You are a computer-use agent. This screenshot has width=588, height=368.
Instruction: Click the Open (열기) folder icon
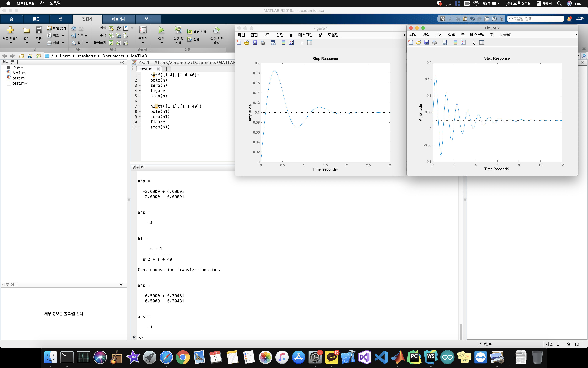pyautogui.click(x=26, y=30)
